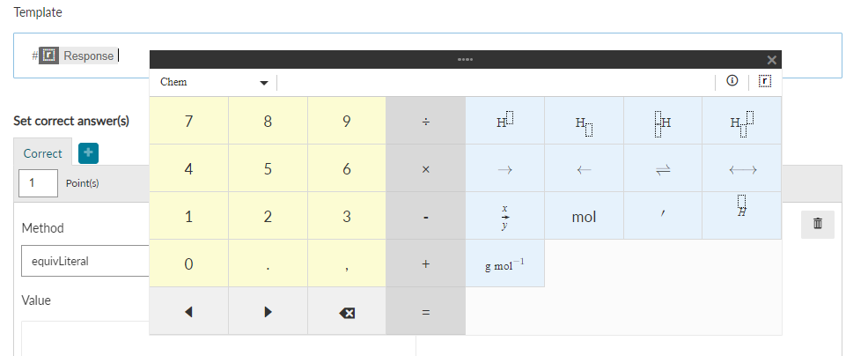Click the Template input field
The width and height of the screenshot is (868, 356).
click(x=427, y=56)
